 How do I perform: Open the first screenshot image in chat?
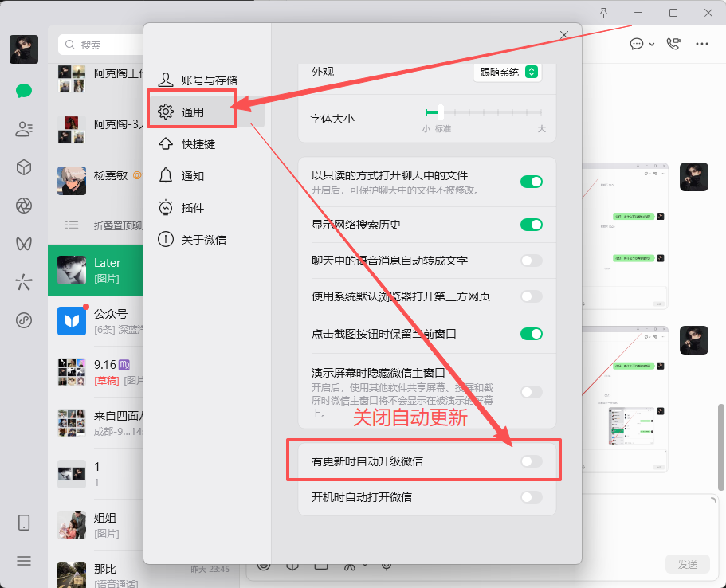[x=625, y=236]
